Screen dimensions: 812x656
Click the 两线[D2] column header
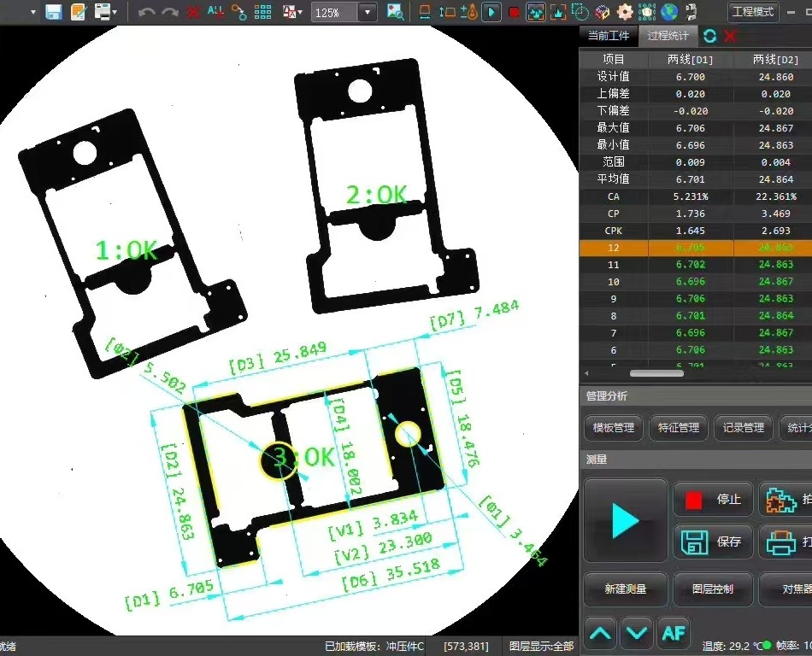(775, 60)
